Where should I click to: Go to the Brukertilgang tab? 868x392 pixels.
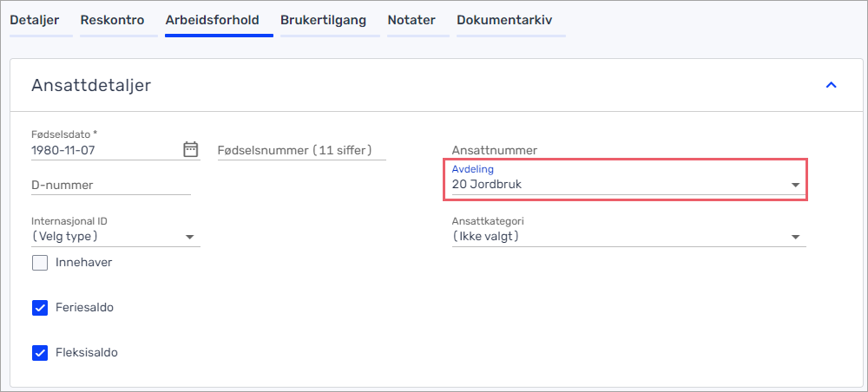[x=323, y=20]
